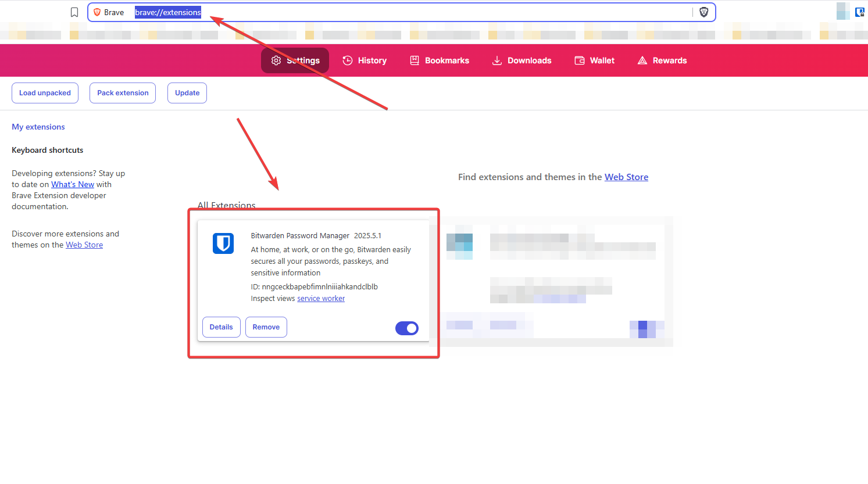
Task: Click the Bitwarden Password Manager title text
Action: pyautogui.click(x=300, y=235)
